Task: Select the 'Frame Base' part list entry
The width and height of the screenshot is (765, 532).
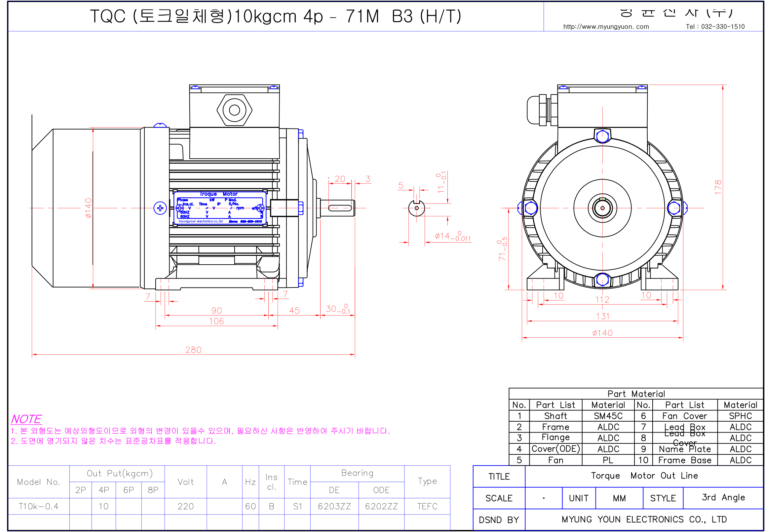Action: [684, 460]
